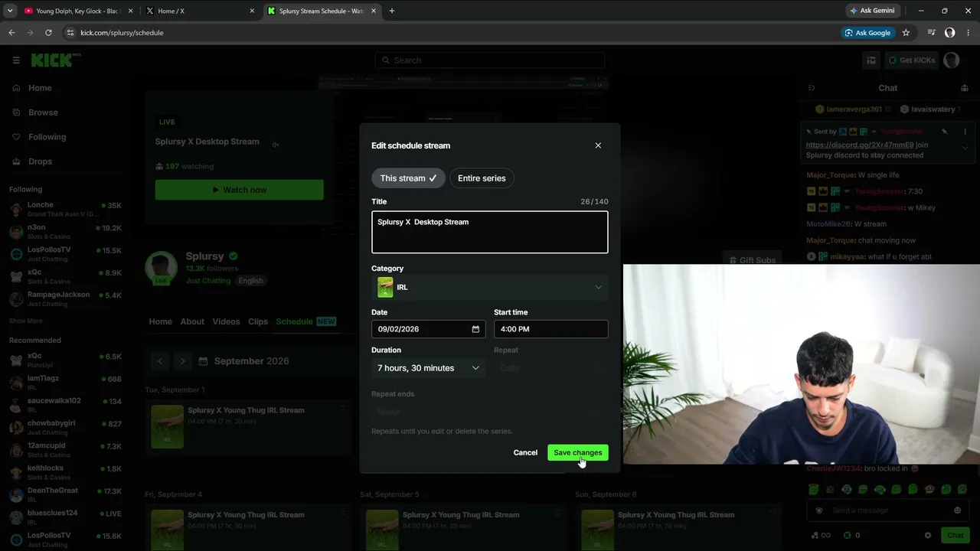The image size is (980, 551).
Task: Switch to the Young Dolph YouTube tab
Action: point(77,11)
